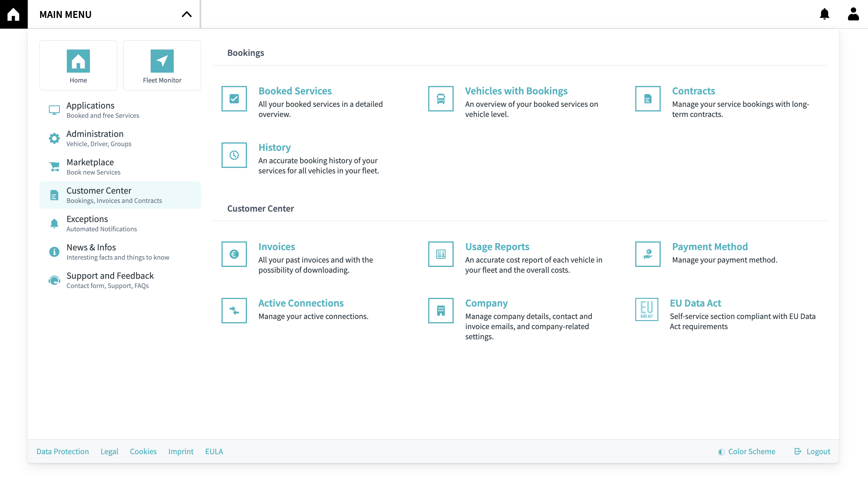Open the user profile icon
The image size is (868, 484).
pyautogui.click(x=853, y=14)
